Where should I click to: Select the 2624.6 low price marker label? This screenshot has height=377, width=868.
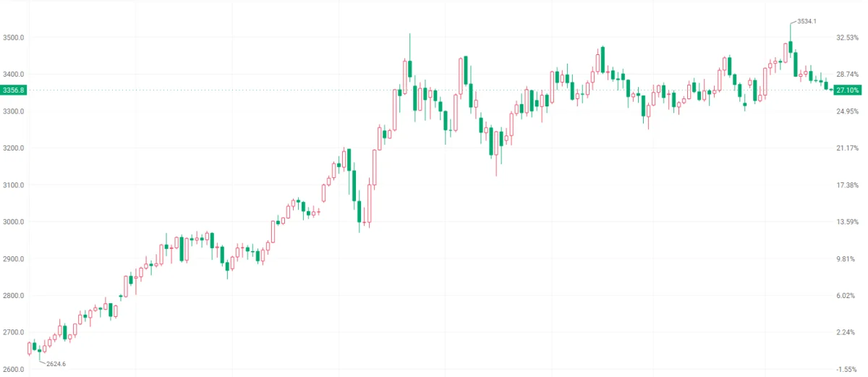click(56, 363)
